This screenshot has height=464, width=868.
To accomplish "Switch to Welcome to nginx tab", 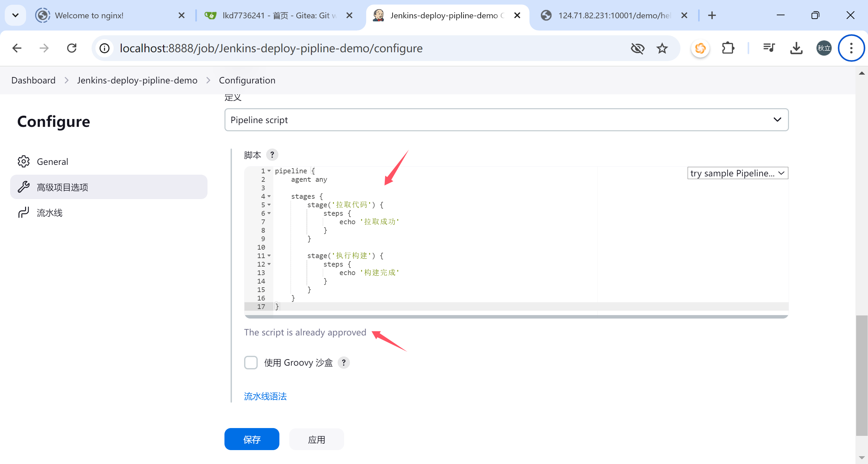I will tap(89, 15).
